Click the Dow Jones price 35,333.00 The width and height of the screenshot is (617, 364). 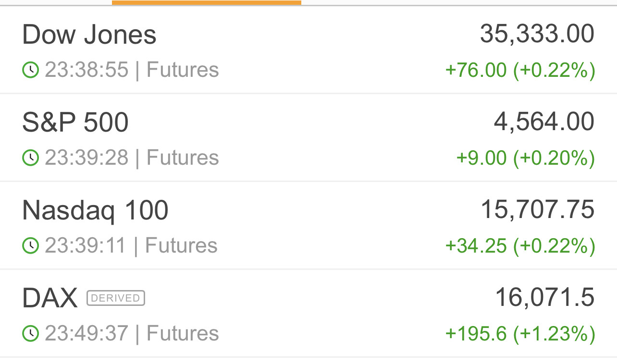537,34
